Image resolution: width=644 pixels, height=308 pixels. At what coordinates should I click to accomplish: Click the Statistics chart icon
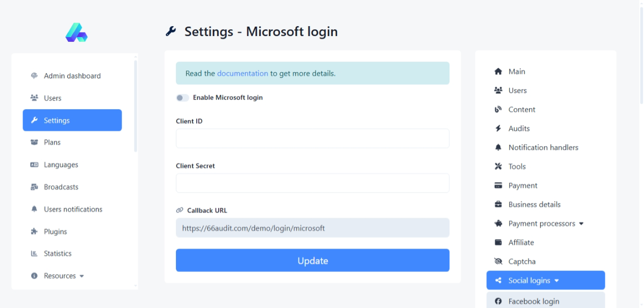(34, 254)
